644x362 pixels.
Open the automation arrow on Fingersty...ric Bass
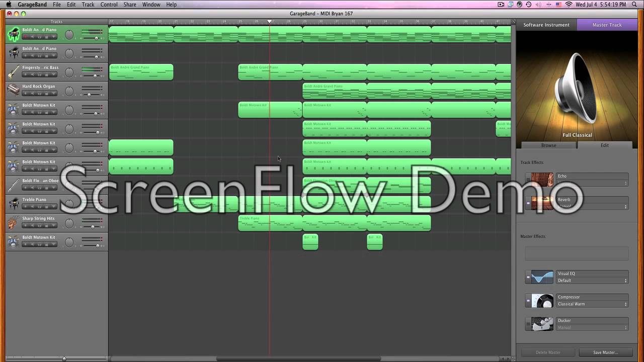53,74
